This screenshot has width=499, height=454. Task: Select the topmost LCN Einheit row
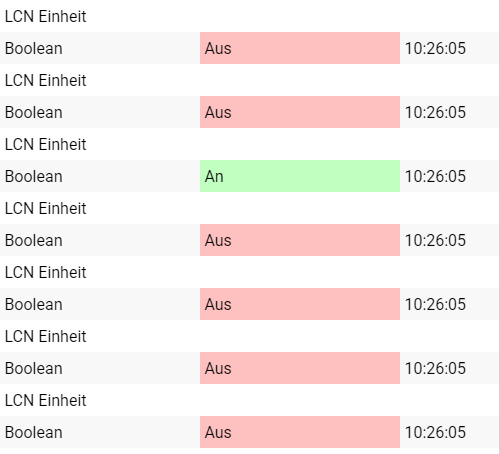point(249,16)
